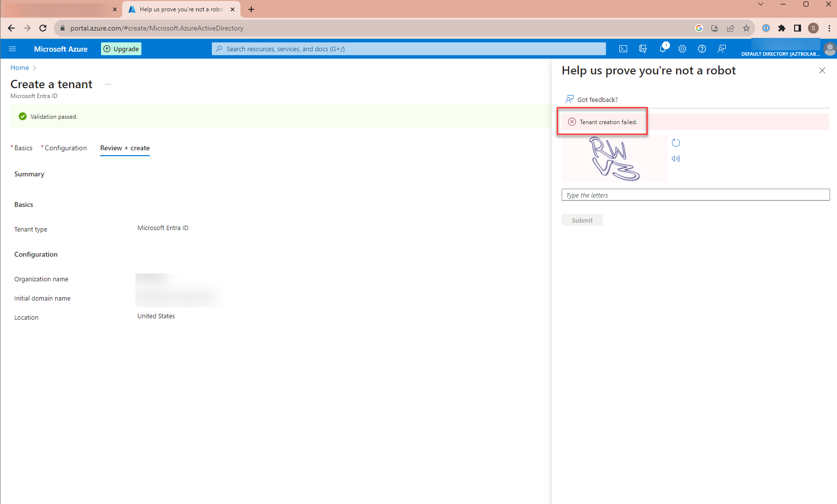Switch to the Basics tab
The image size is (837, 504).
tap(23, 148)
